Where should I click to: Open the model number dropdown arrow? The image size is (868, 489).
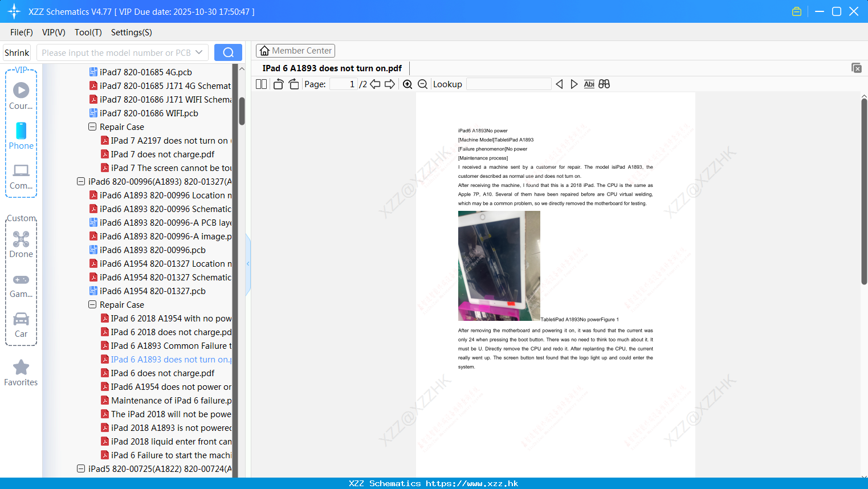point(199,52)
